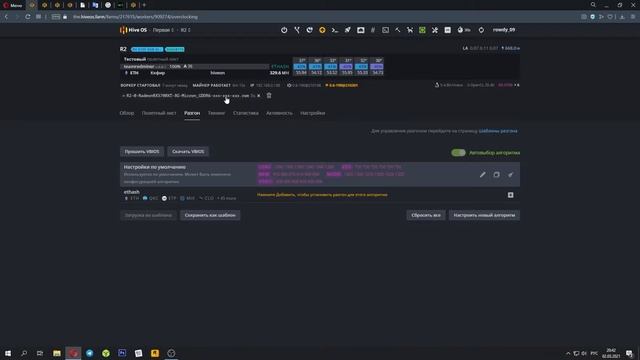The width and height of the screenshot is (640, 360).
Task: Click the power icon in Hive OS toolbar
Action: coord(284,30)
